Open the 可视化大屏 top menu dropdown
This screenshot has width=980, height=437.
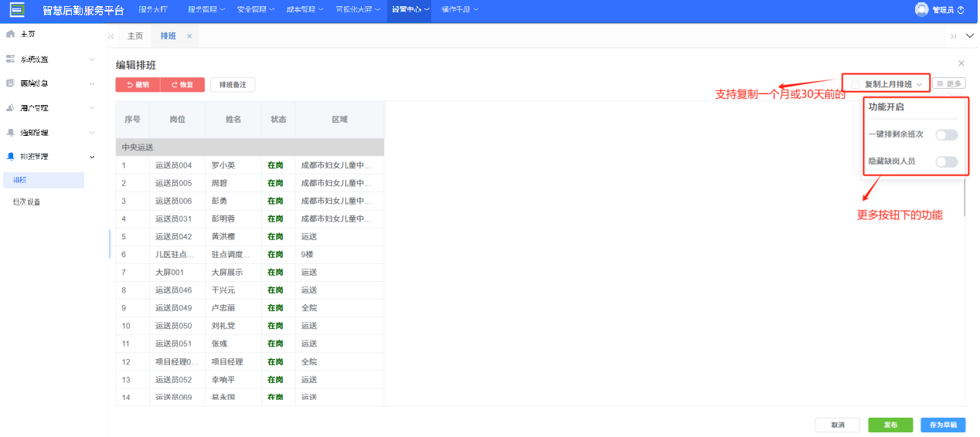pyautogui.click(x=359, y=9)
